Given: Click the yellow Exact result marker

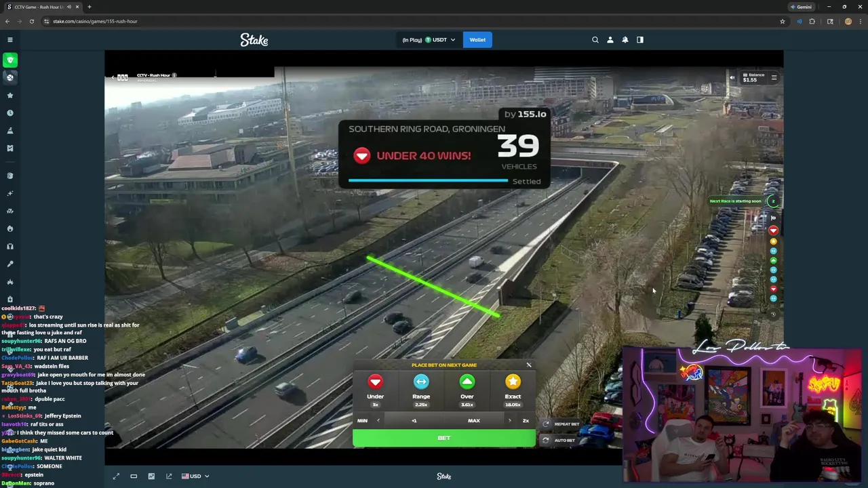Looking at the screenshot, I should coord(773,241).
